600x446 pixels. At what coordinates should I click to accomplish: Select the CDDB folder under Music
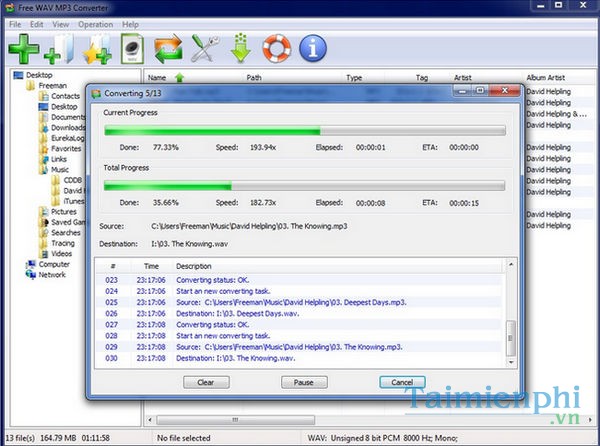(73, 180)
